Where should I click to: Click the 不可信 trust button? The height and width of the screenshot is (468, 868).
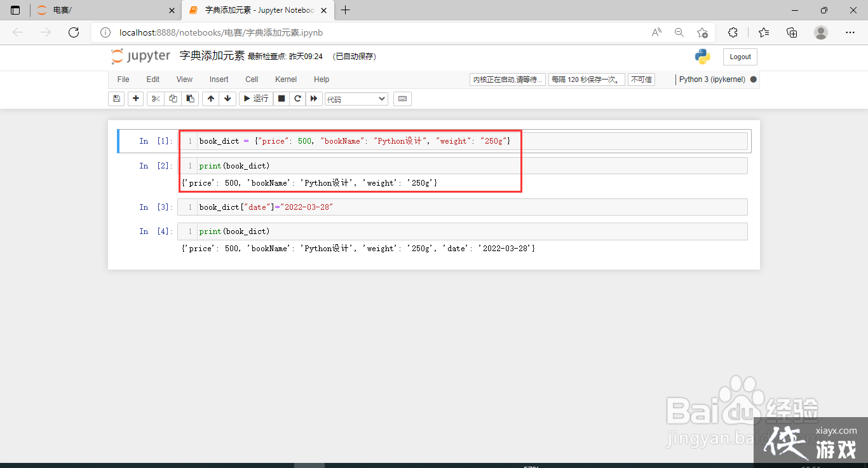click(x=641, y=79)
